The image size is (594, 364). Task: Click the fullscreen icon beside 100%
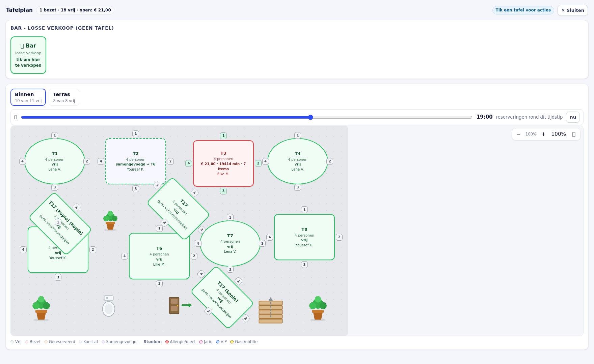point(574,134)
